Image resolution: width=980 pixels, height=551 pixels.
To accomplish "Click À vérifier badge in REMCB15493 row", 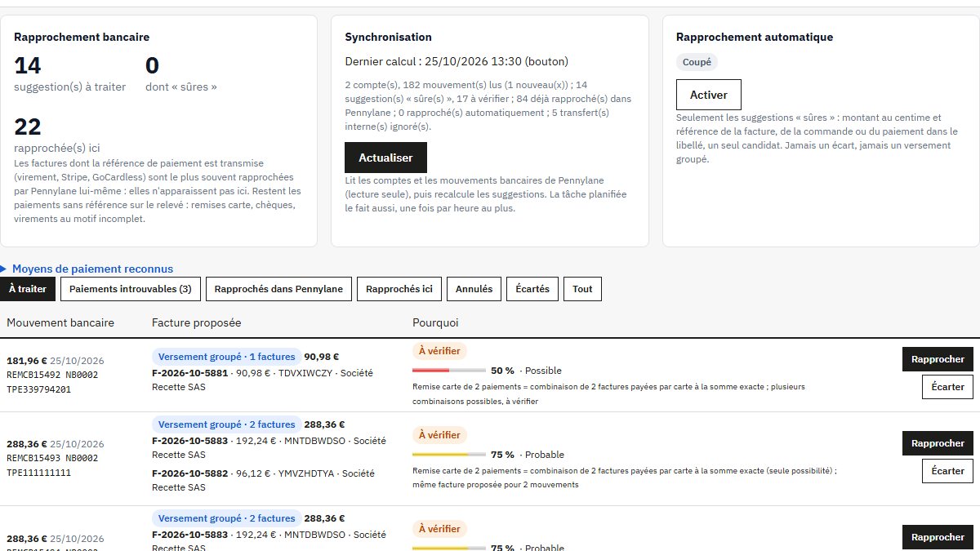I will click(439, 435).
